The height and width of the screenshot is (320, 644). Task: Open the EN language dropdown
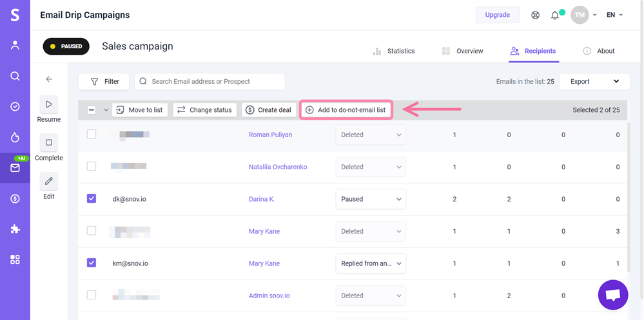614,15
